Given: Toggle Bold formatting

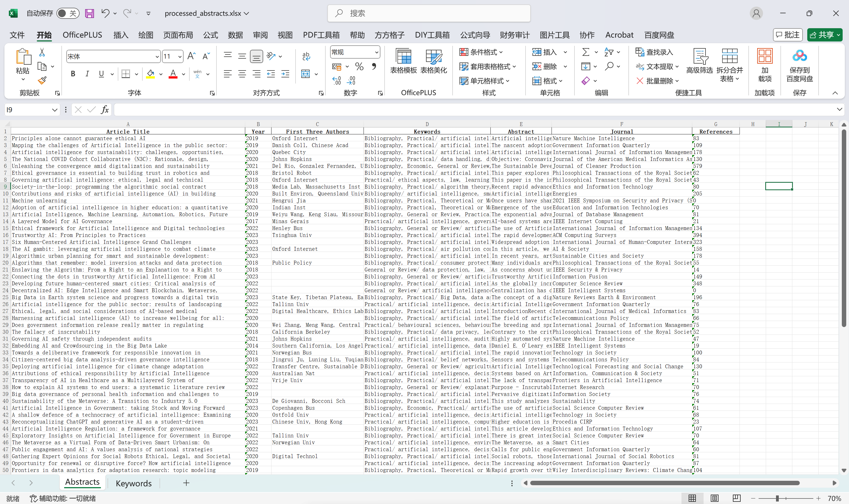Looking at the screenshot, I should click(73, 74).
